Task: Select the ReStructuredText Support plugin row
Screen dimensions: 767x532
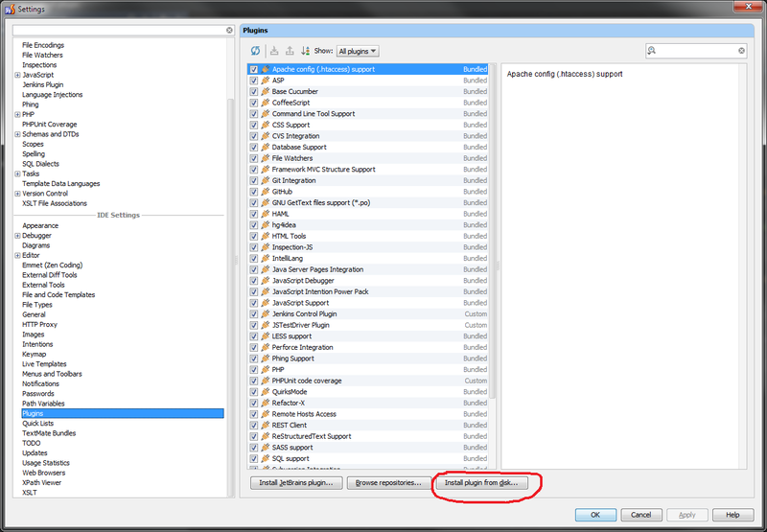Action: click(x=369, y=436)
